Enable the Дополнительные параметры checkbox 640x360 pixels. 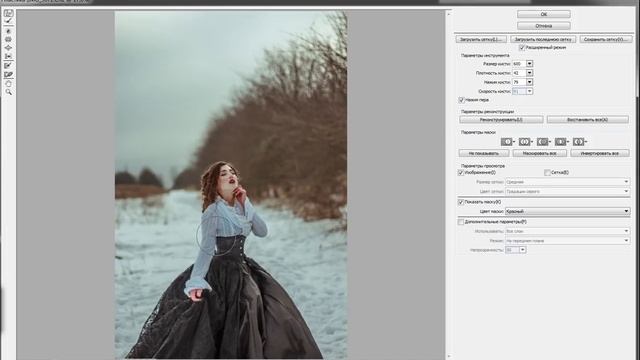[x=461, y=222]
